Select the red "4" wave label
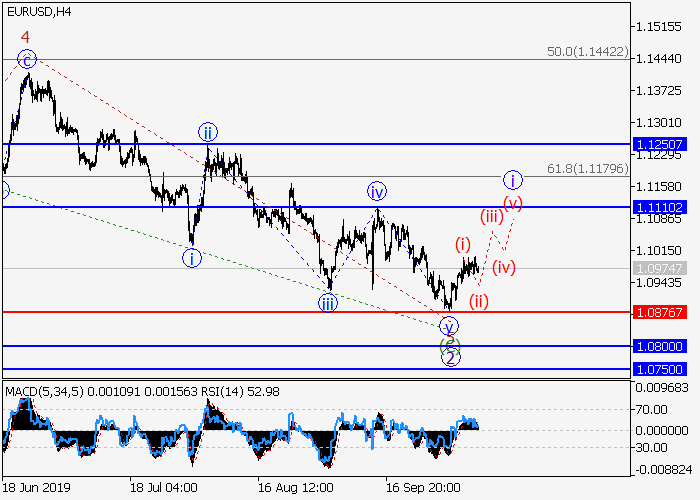Screen dimensions: 700x500 [x=25, y=37]
